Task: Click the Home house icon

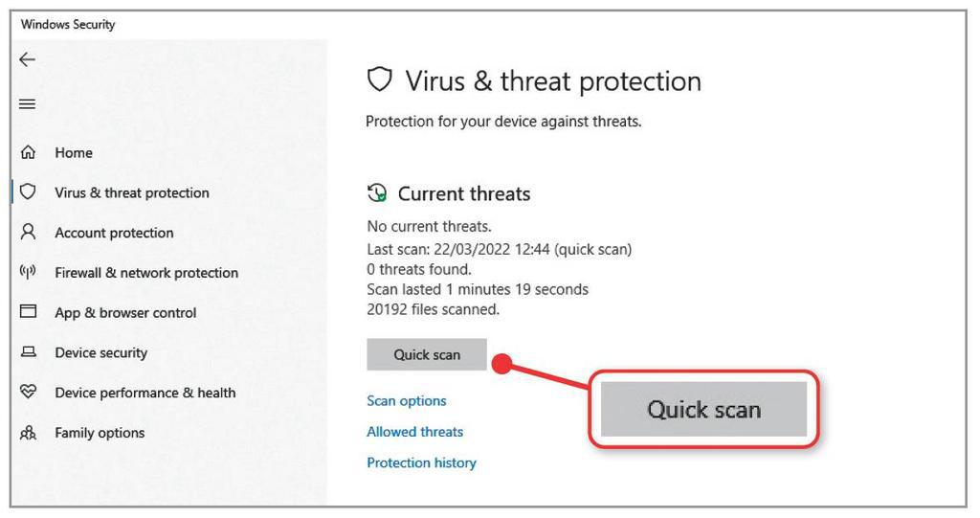Action: (x=28, y=152)
